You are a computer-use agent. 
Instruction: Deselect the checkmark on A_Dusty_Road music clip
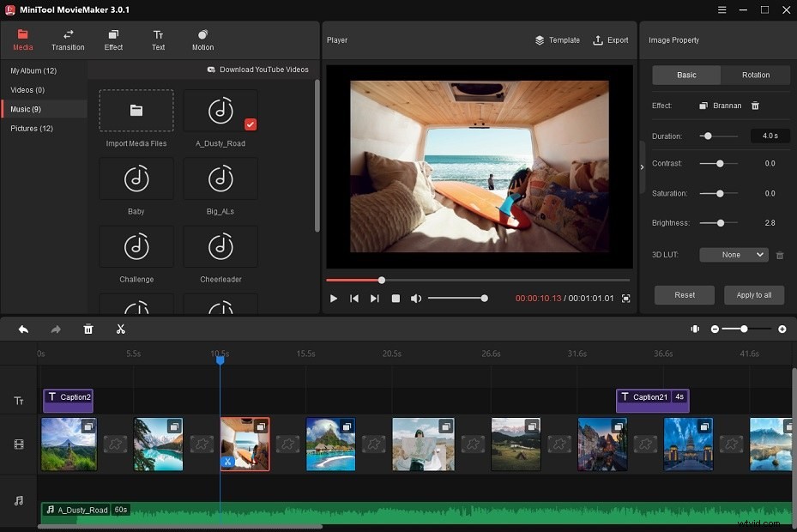click(x=251, y=124)
